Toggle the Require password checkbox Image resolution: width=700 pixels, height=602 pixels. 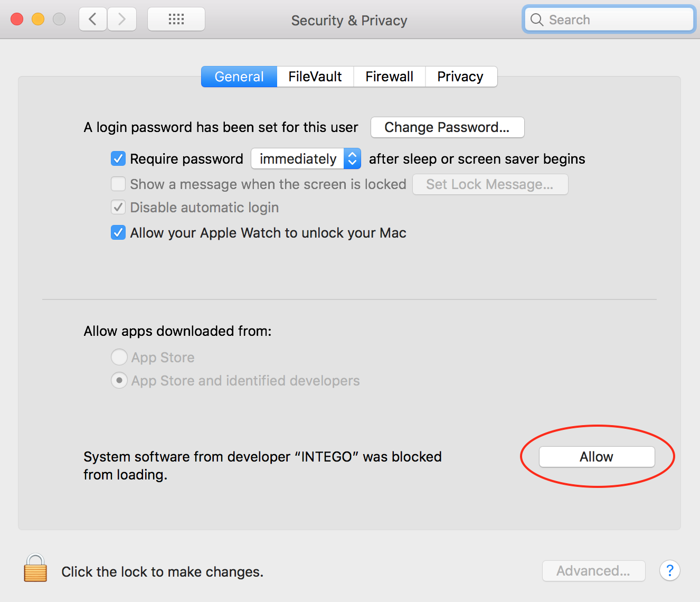click(x=118, y=158)
